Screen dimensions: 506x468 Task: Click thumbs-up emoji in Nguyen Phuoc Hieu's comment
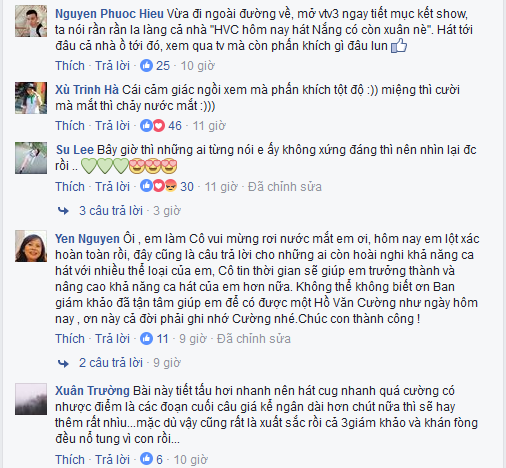tap(399, 45)
